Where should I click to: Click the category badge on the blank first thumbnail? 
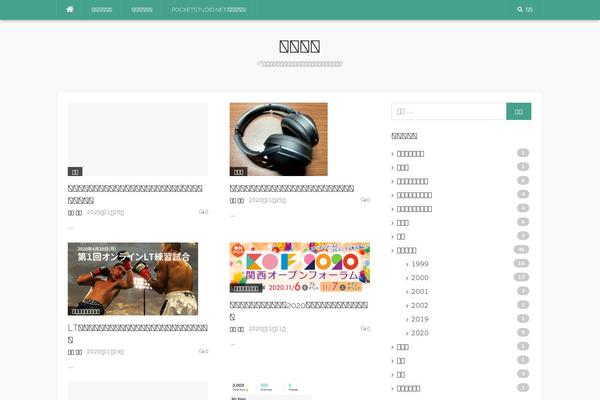pos(75,172)
